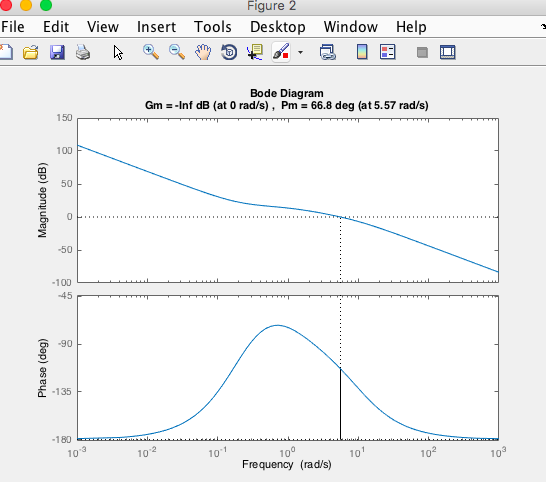Image resolution: width=546 pixels, height=482 pixels.
Task: Click the Bode Diagram title text
Action: click(x=287, y=93)
